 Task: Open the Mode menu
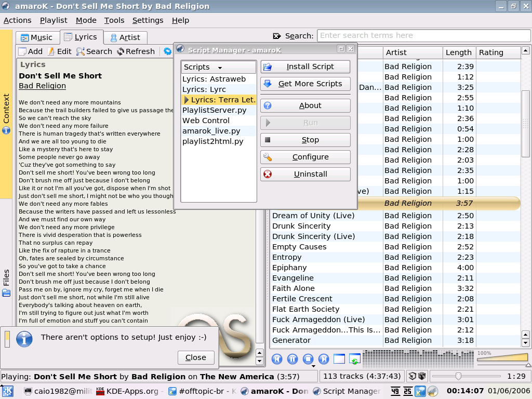[86, 20]
